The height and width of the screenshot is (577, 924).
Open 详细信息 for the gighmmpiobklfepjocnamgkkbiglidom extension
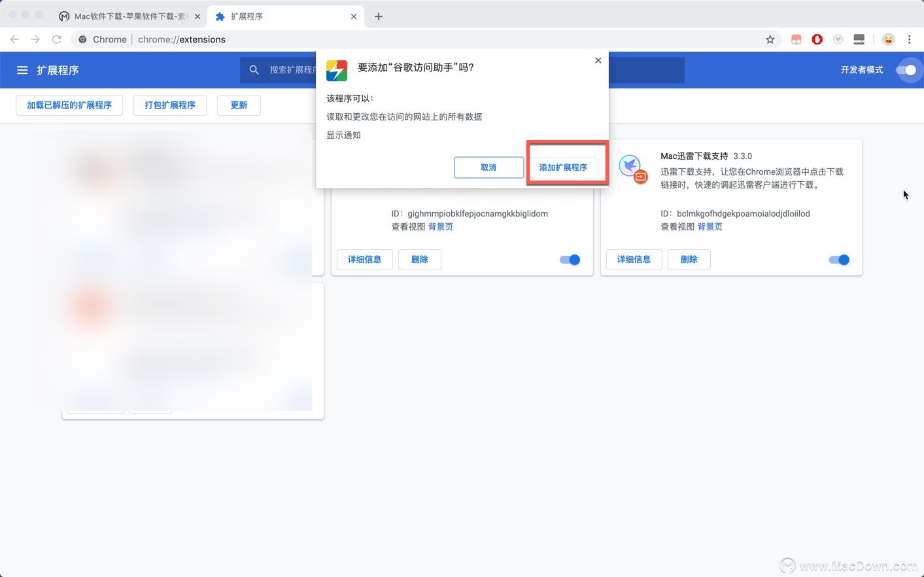[x=365, y=260]
